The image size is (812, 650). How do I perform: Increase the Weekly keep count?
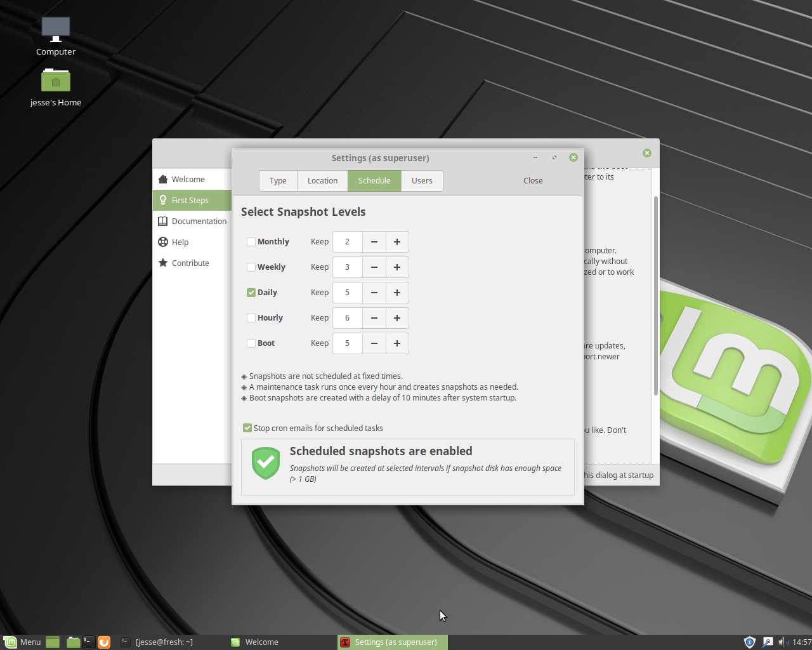point(397,267)
